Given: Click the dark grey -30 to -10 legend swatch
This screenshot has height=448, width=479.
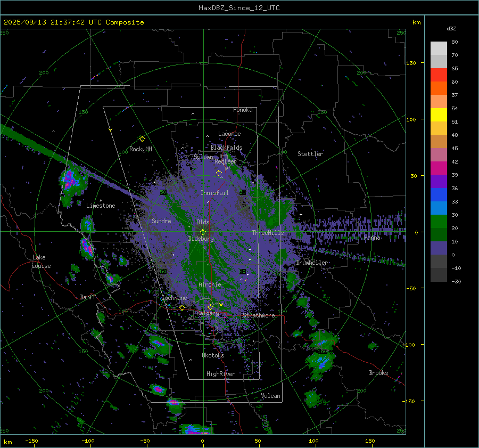Looking at the screenshot, I should click(x=439, y=275).
